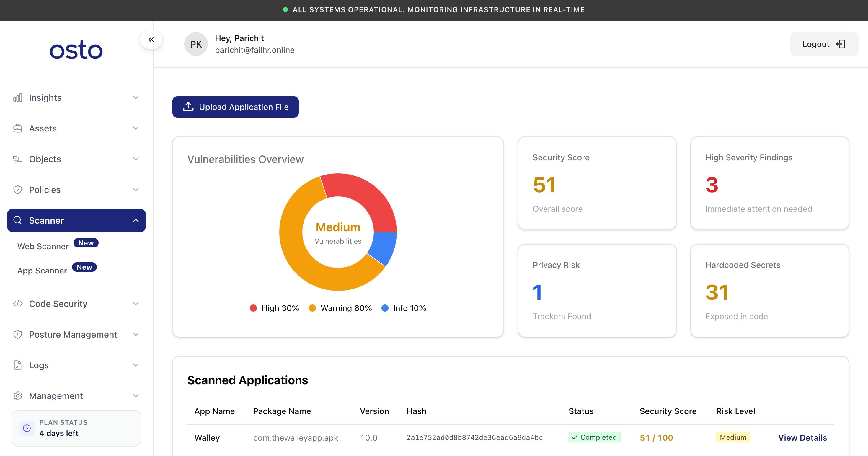Click the Hardcoded Secrets card

tap(770, 291)
